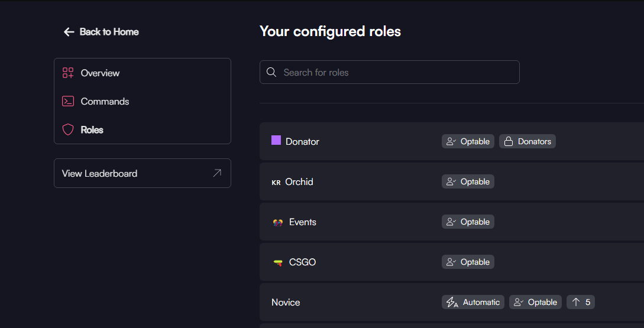Click the Optable badge on Novice row

click(535, 303)
